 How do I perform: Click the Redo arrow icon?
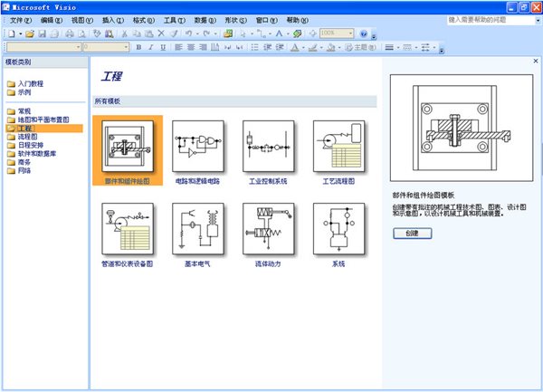tap(206, 33)
